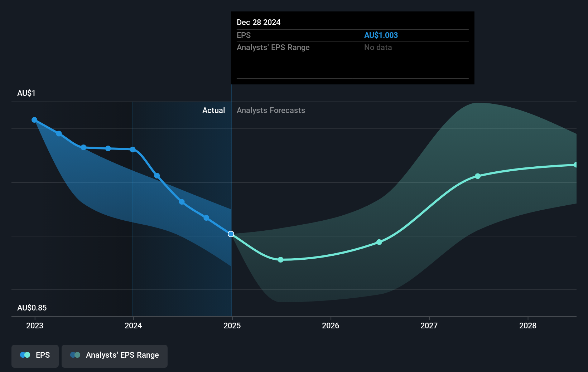Click the EPS legend color dots
This screenshot has width=588, height=372.
[x=25, y=355]
